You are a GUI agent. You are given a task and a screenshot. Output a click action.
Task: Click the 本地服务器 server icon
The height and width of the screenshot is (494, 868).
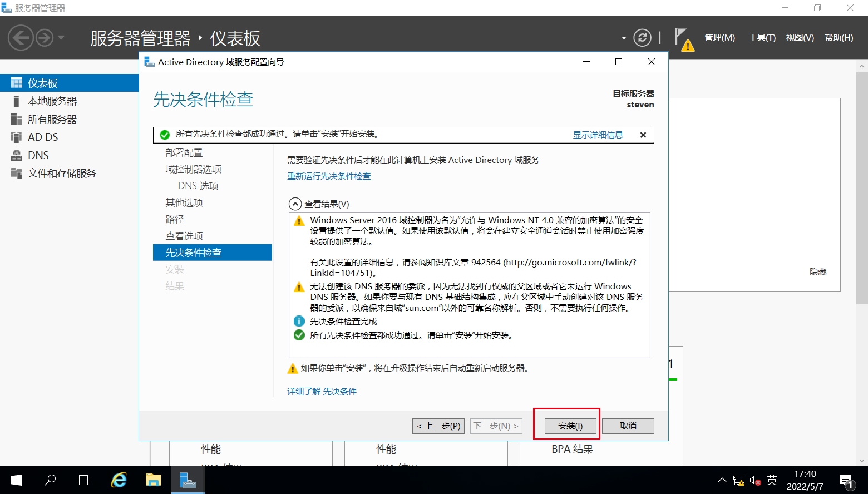17,101
